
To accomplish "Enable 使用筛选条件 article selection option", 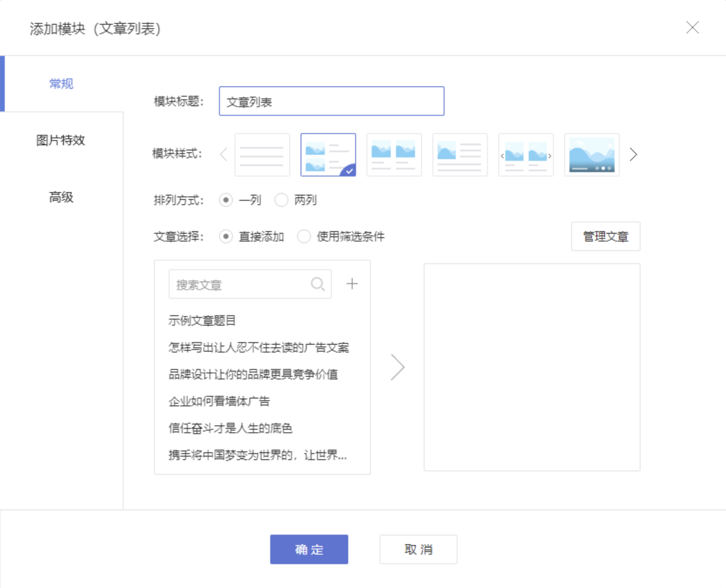I will point(304,236).
